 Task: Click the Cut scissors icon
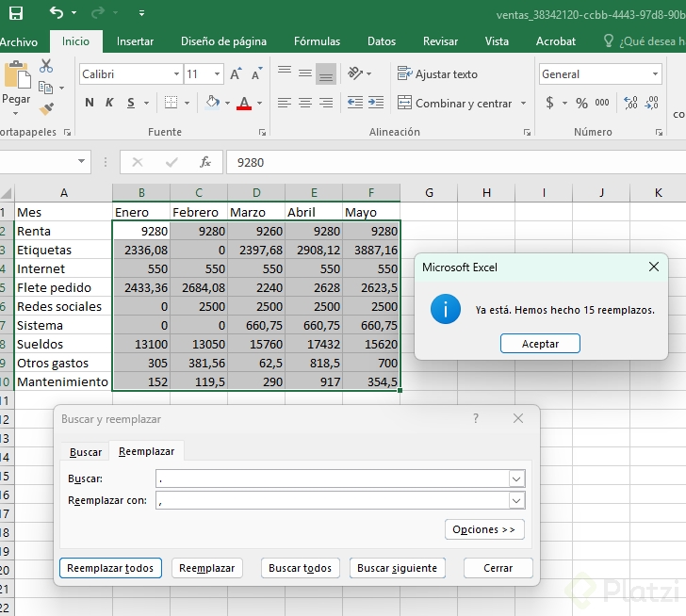coord(46,67)
